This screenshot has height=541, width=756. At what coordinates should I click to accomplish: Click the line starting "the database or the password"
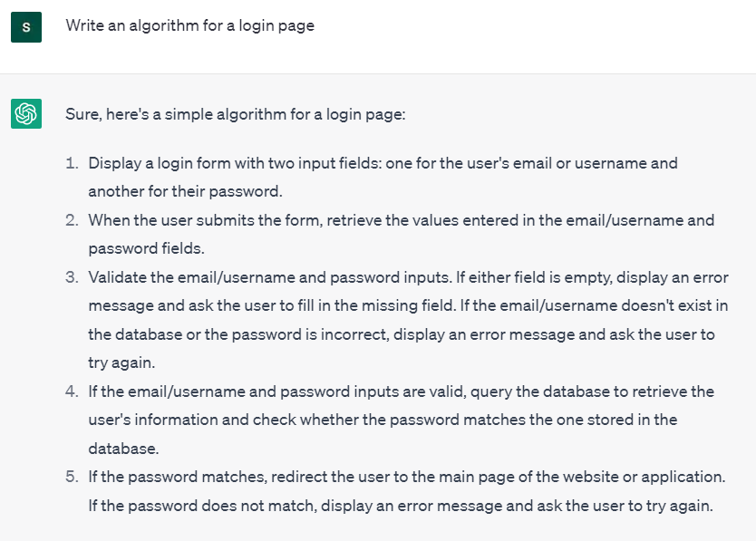pos(401,334)
